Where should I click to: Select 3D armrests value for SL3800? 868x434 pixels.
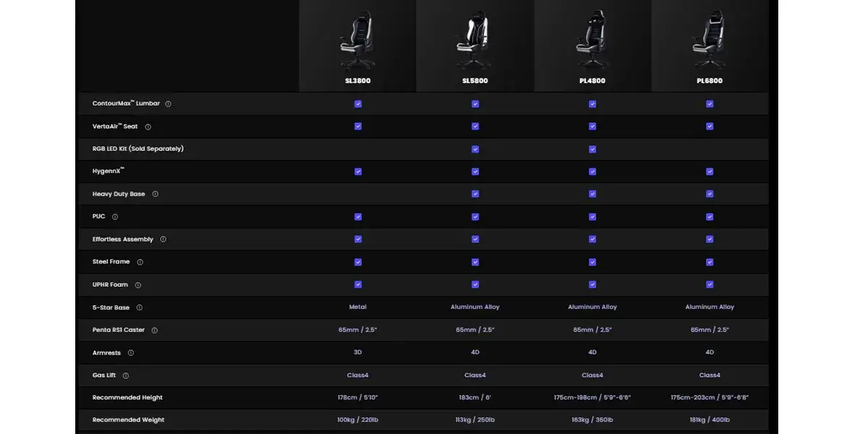[357, 352]
